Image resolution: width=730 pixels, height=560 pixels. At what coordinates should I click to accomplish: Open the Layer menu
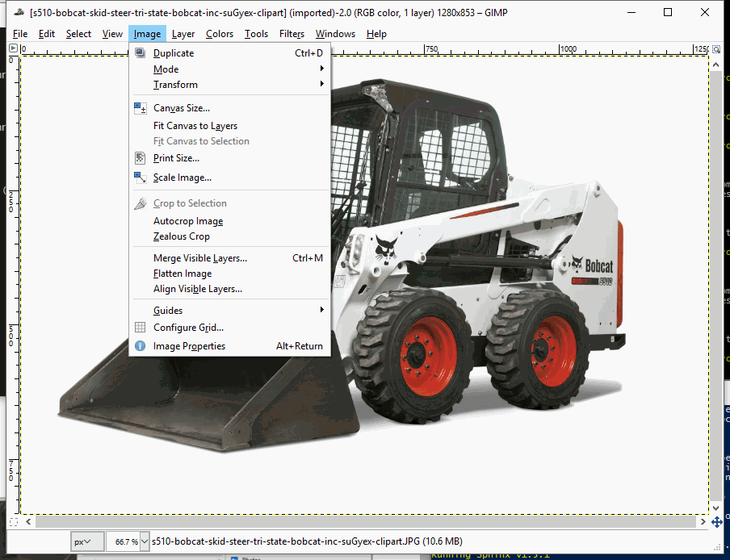pos(183,34)
